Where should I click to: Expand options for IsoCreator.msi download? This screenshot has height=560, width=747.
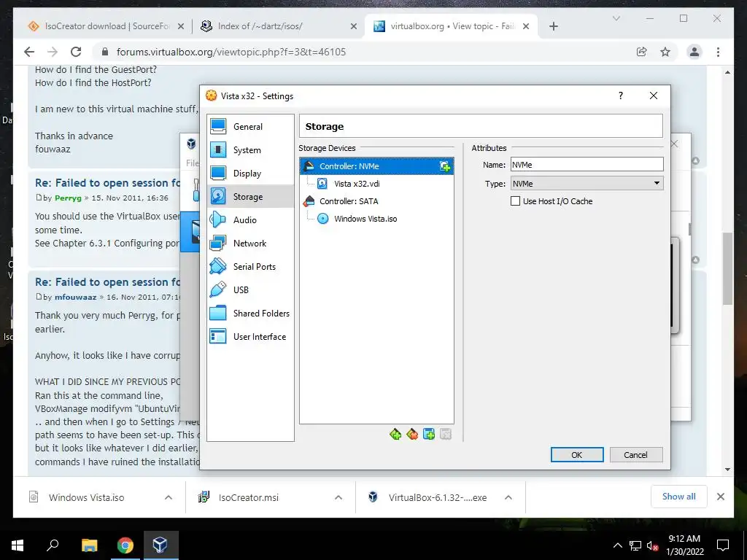point(338,497)
